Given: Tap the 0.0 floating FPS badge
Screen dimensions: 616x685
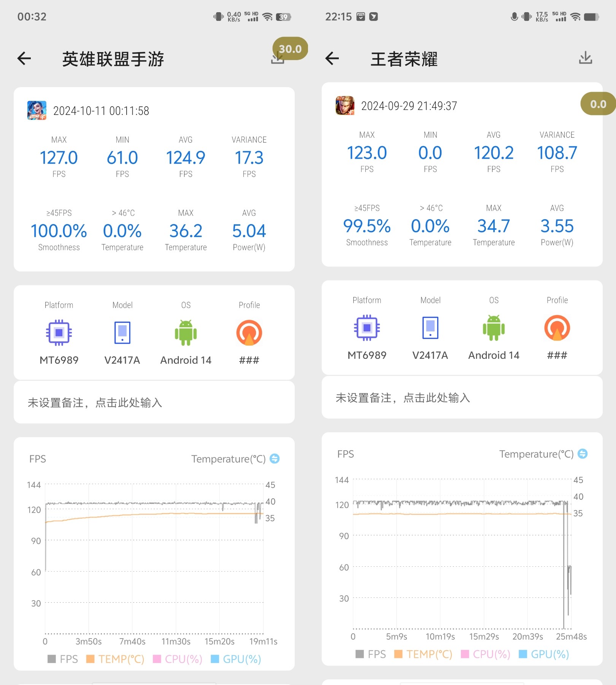Looking at the screenshot, I should pyautogui.click(x=598, y=104).
